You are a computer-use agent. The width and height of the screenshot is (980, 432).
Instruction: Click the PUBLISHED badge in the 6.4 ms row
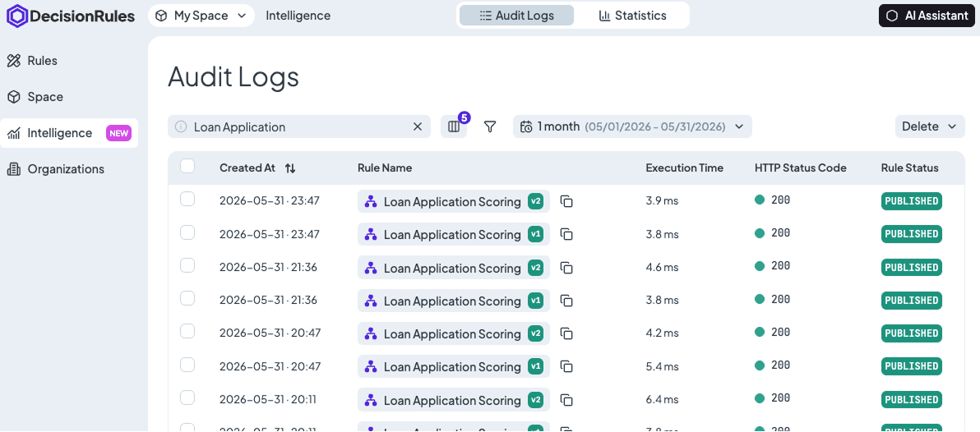point(912,399)
